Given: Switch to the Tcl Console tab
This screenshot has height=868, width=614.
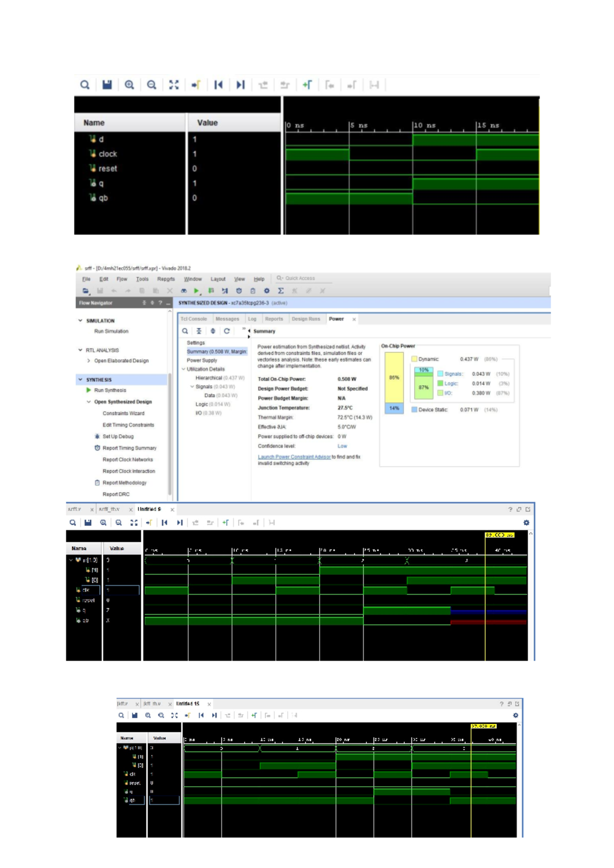Looking at the screenshot, I should click(x=194, y=319).
